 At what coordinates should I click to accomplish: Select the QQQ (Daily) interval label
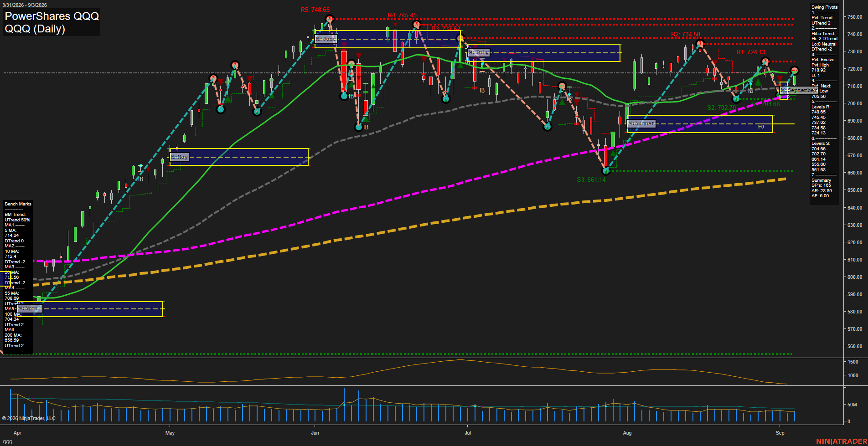click(35, 29)
